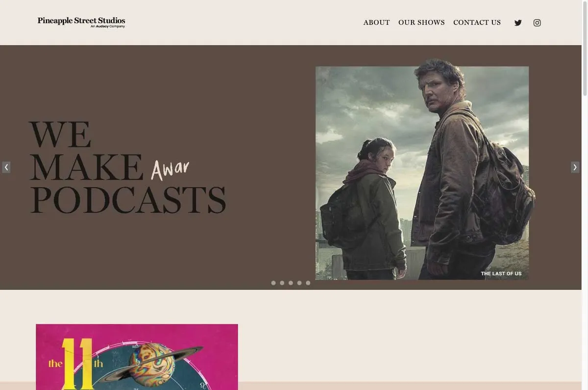Select the fourth carousel dot indicator
This screenshot has height=390, width=588.
tap(299, 283)
